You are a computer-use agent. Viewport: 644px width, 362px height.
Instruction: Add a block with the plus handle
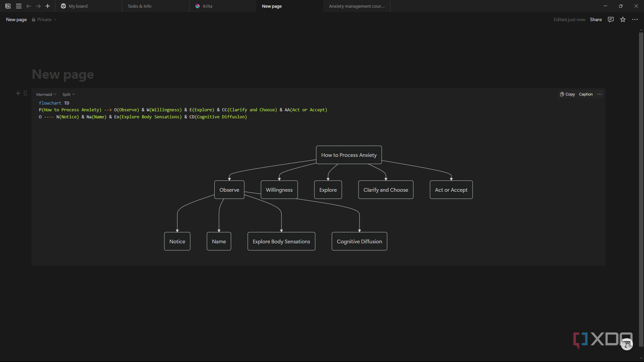click(x=18, y=93)
